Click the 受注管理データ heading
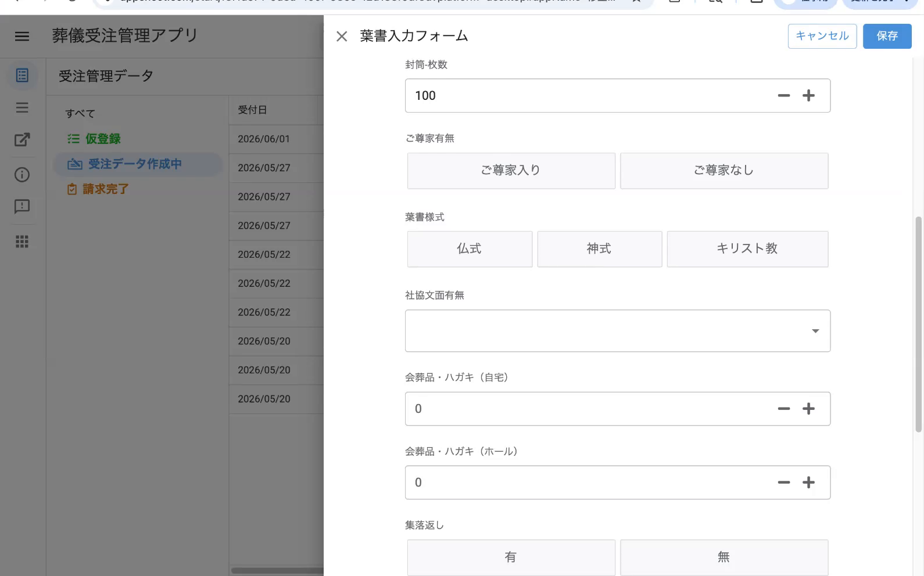Image resolution: width=924 pixels, height=576 pixels. point(106,76)
